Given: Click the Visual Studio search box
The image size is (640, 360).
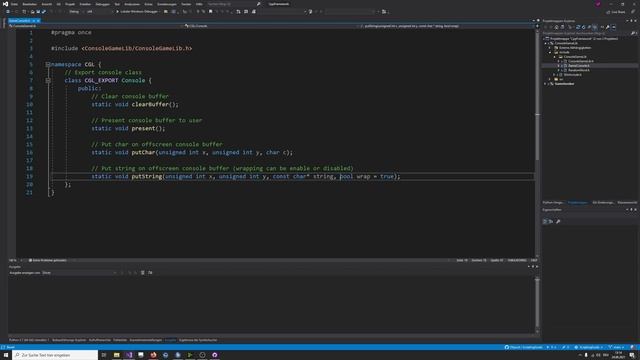Looking at the screenshot, I should click(x=233, y=4).
